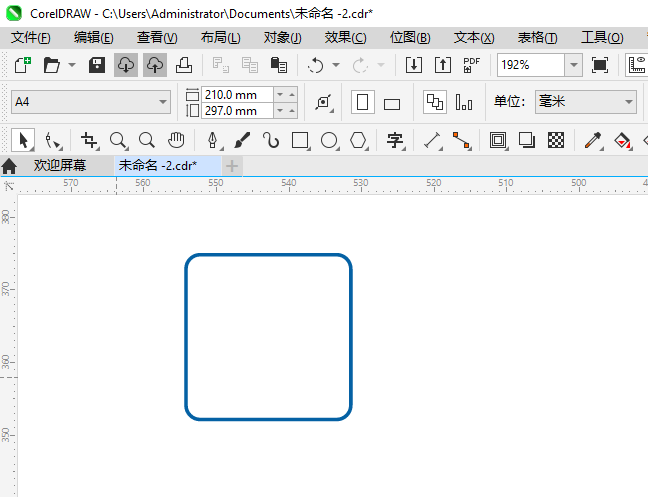Increase page width with the up stepper

[x=292, y=95]
